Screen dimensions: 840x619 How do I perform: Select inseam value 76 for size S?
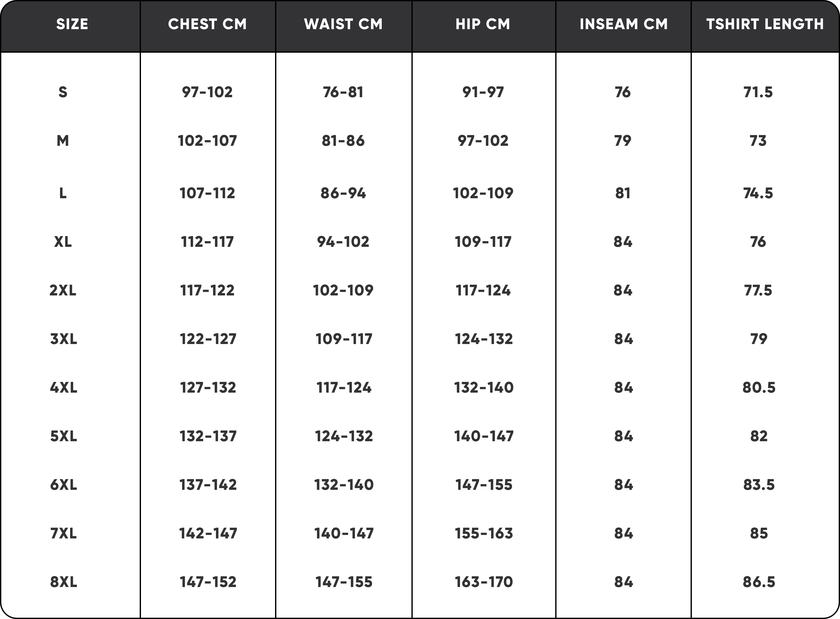623,92
